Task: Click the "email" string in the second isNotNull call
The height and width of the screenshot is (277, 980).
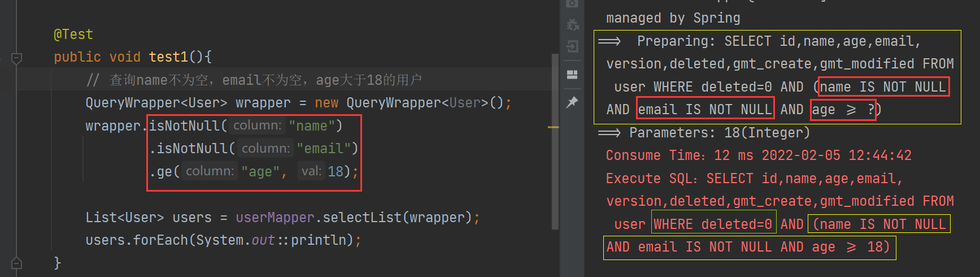Action: point(324,149)
